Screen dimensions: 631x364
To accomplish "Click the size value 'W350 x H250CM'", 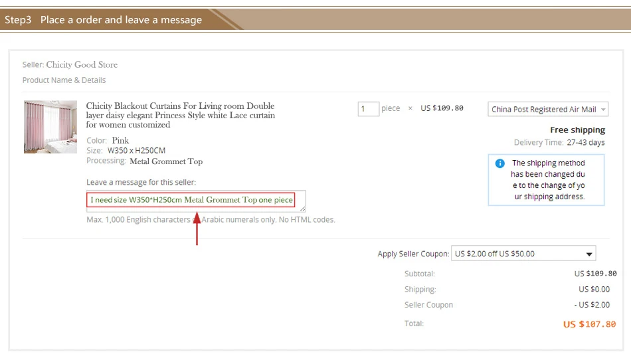I will tap(136, 151).
